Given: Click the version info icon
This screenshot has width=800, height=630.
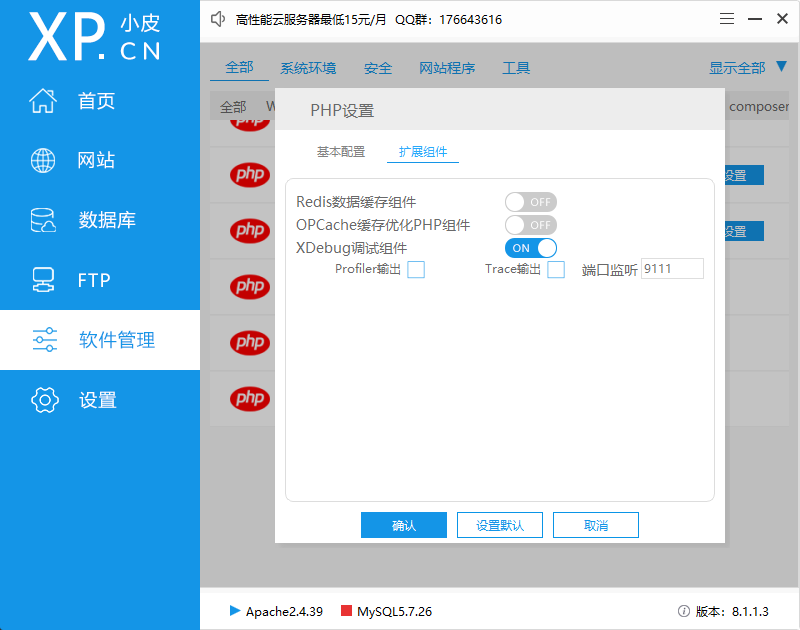Looking at the screenshot, I should pyautogui.click(x=684, y=611).
